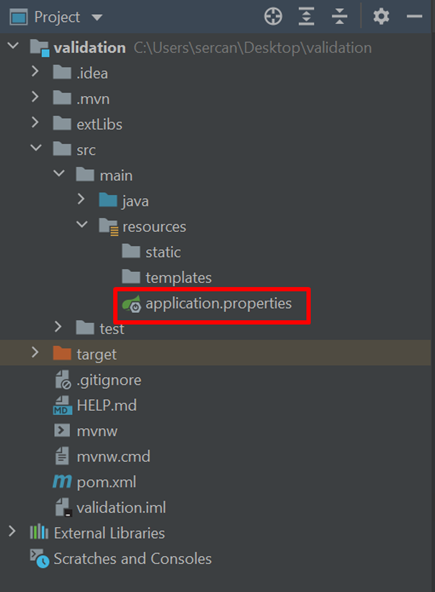The height and width of the screenshot is (592, 435).
Task: Click the Spring leaf icon of application.properties
Action: (131, 304)
